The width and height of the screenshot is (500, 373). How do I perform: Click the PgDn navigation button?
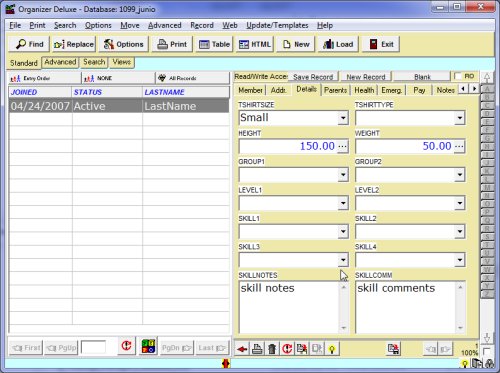[x=177, y=348]
